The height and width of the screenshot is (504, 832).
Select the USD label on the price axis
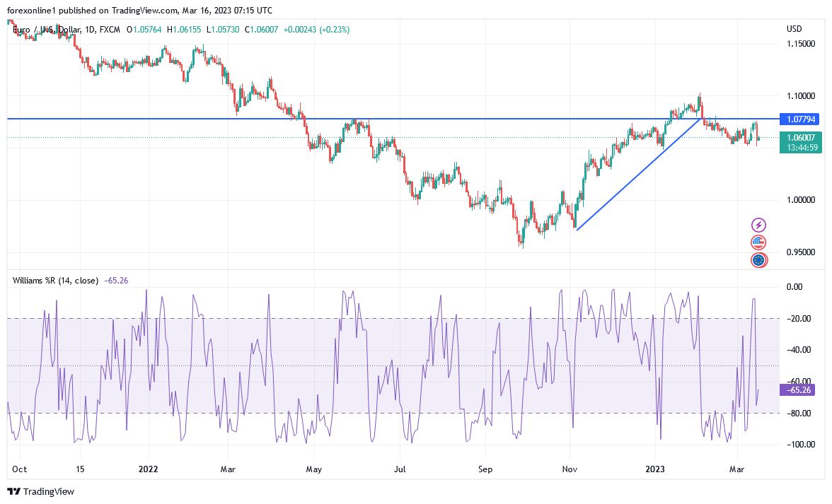pos(793,30)
